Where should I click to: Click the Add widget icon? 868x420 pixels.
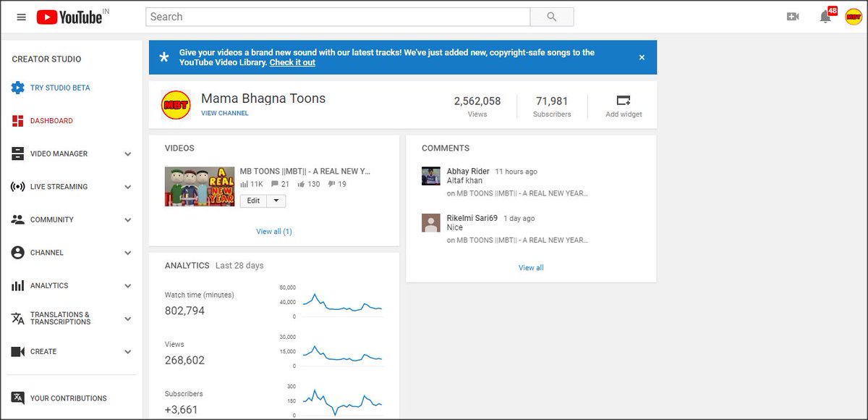624,100
